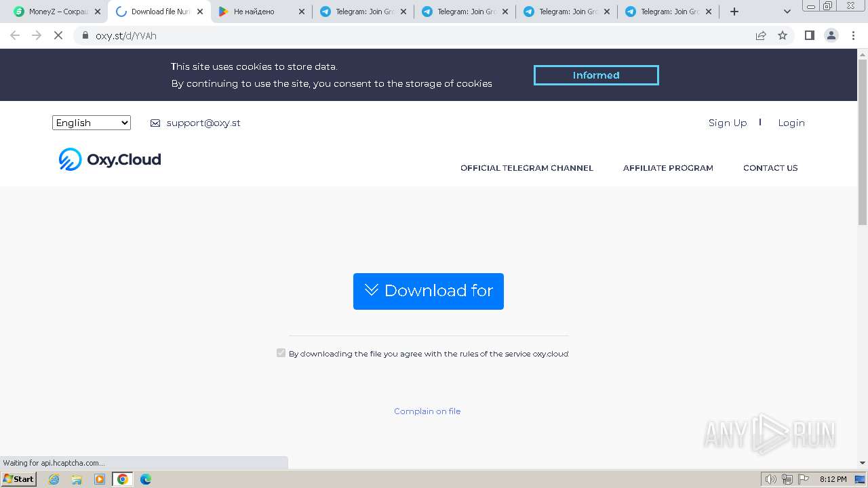The image size is (868, 488).
Task: Go forward to next page
Action: (x=37, y=35)
